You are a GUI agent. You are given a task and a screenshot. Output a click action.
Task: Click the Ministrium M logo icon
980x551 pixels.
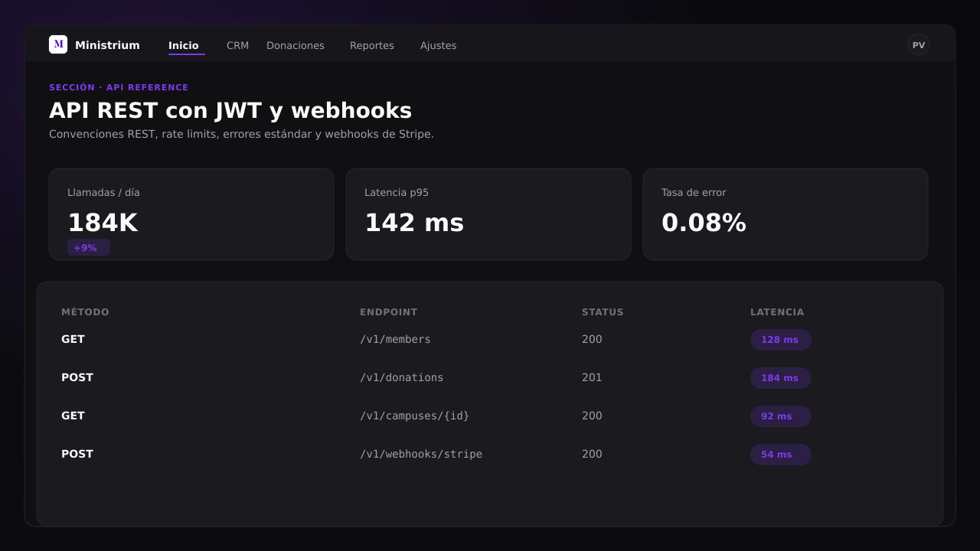coord(58,44)
